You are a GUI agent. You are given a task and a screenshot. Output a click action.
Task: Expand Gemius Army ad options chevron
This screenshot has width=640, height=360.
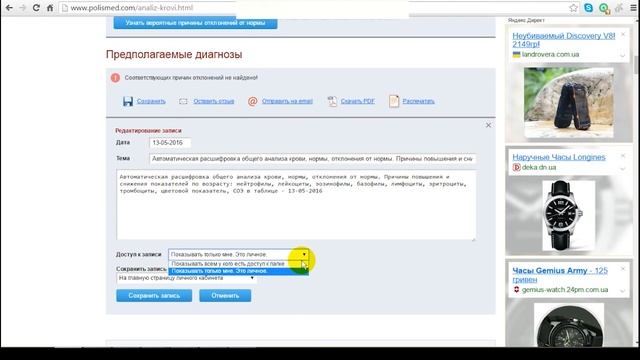pyautogui.click(x=623, y=291)
